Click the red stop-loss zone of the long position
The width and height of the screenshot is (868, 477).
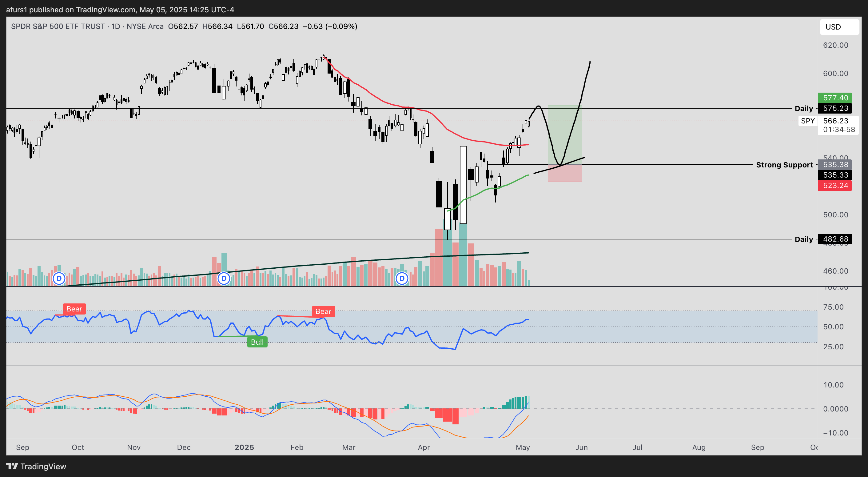pos(564,173)
